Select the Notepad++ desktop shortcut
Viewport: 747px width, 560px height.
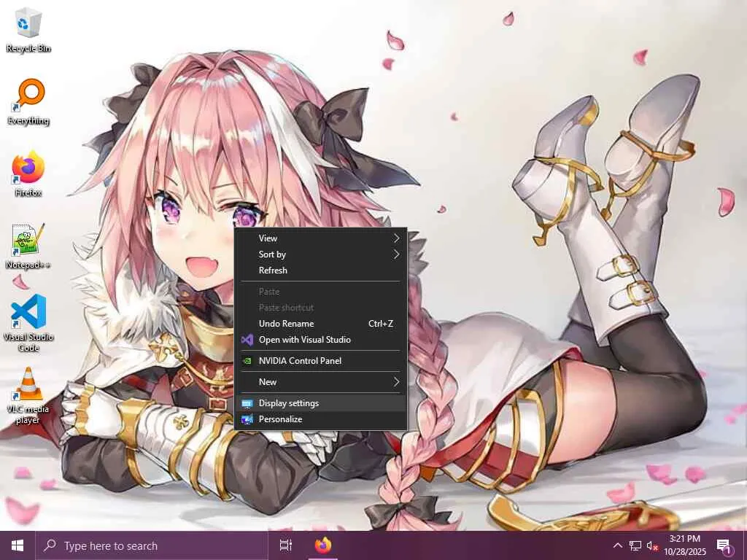click(28, 246)
